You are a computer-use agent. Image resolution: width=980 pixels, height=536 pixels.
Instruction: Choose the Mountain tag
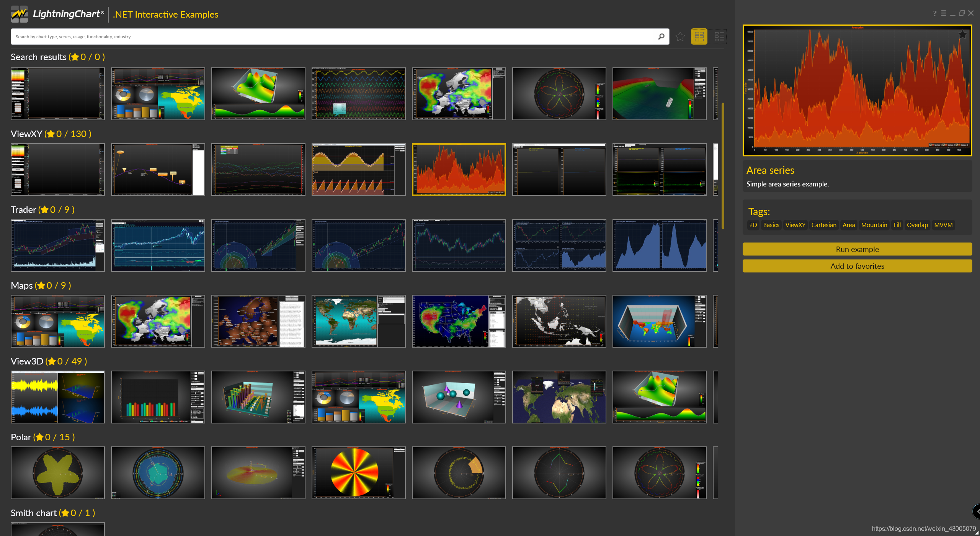pyautogui.click(x=874, y=225)
